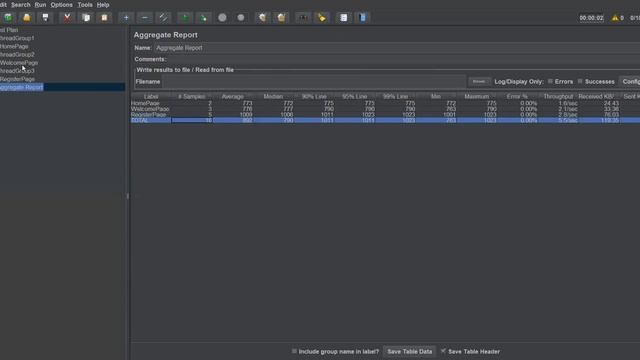Click the warning triangle log icon

615,18
